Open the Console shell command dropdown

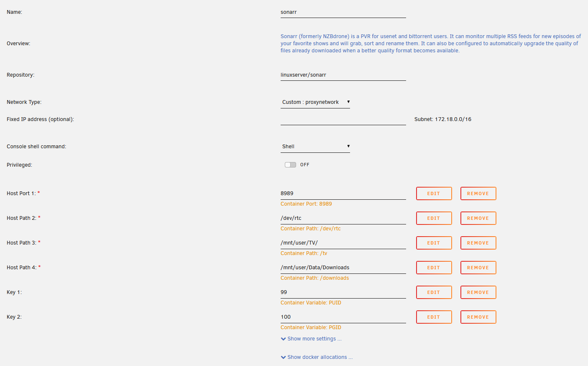[315, 147]
